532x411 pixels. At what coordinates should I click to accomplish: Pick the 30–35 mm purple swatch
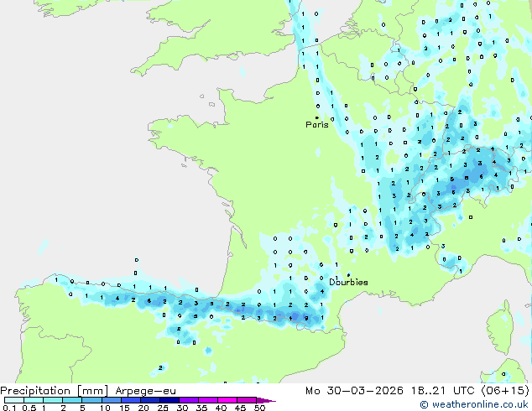click(189, 400)
